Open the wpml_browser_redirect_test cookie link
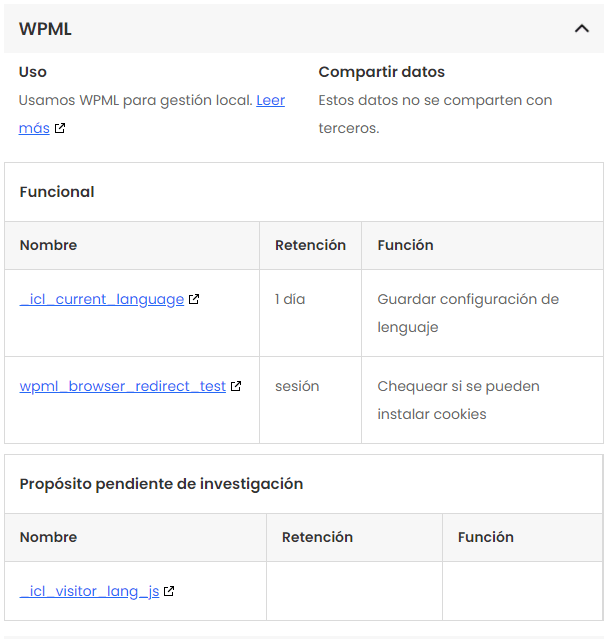Viewport: 611px width, 639px height. (x=123, y=386)
